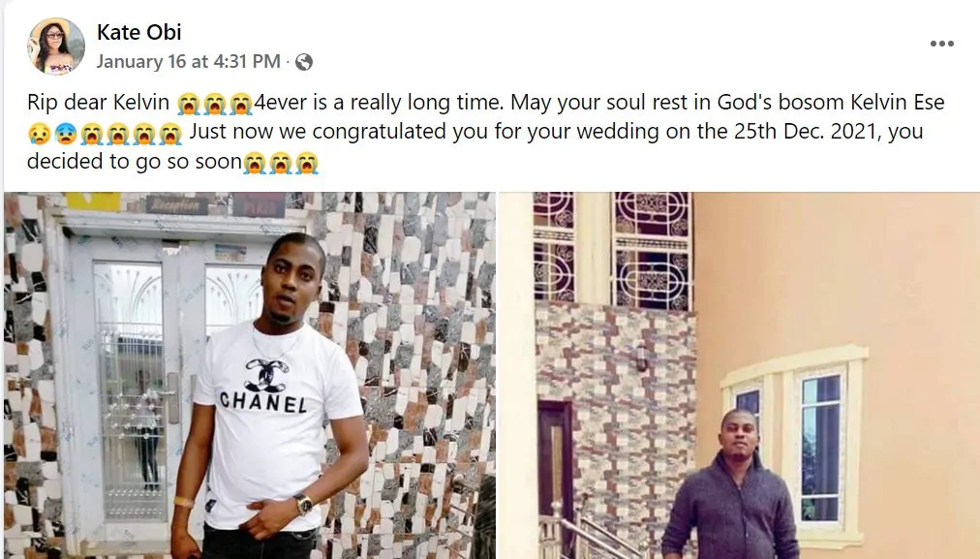The image size is (980, 559).
Task: Open the three-dot post options menu
Action: (941, 44)
